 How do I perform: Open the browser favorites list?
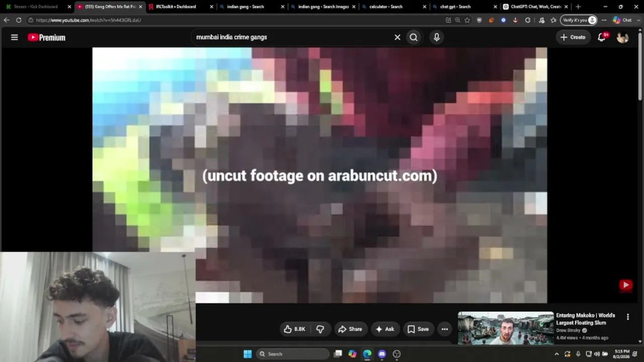click(x=553, y=20)
